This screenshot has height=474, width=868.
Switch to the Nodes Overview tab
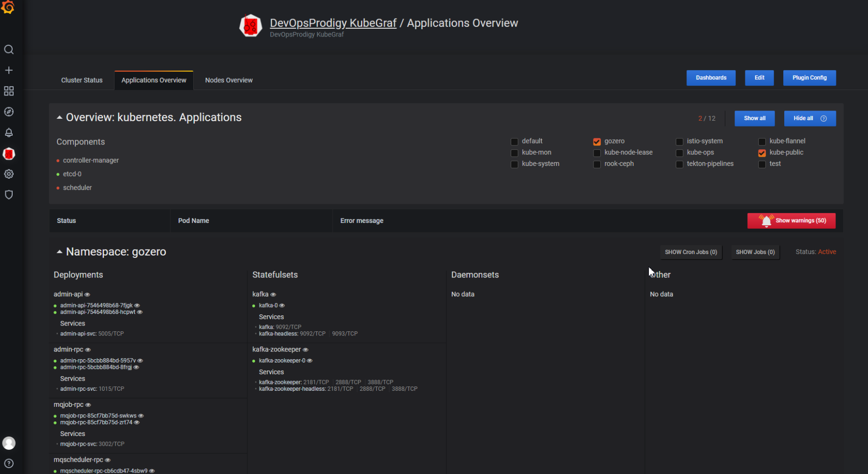click(x=229, y=80)
